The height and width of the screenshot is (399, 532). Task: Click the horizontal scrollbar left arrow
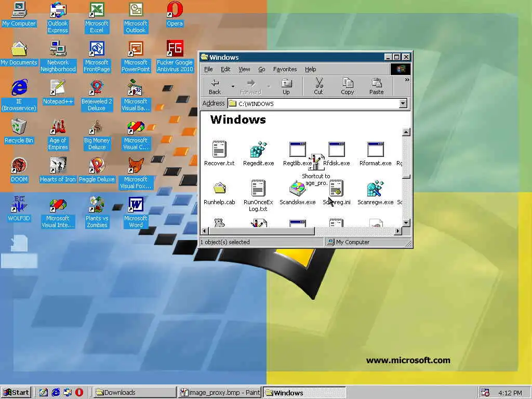205,231
